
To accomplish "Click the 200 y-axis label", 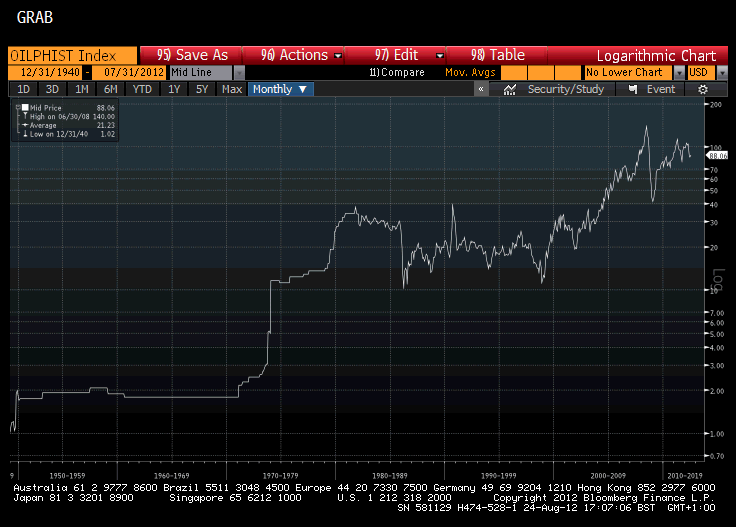I will 716,105.
